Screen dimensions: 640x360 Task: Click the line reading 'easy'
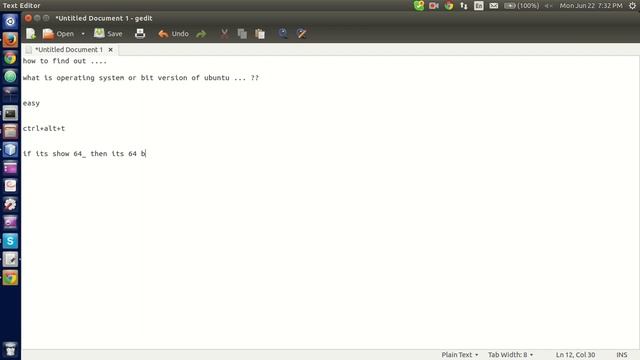[x=31, y=103]
